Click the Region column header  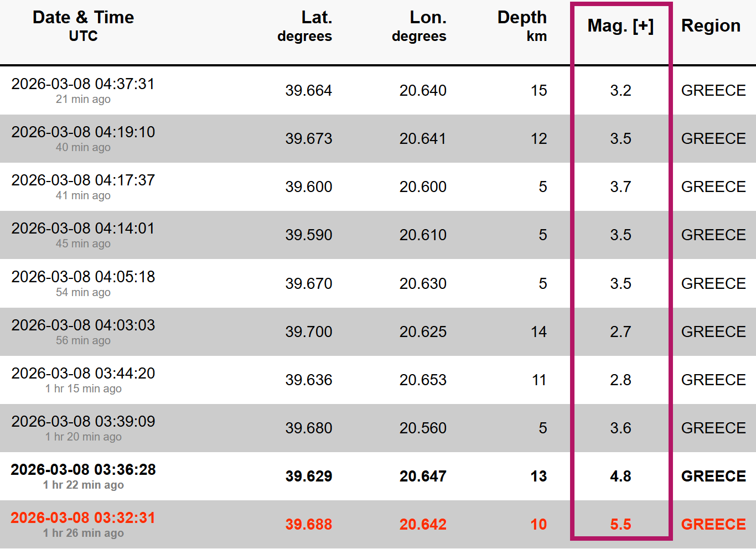[x=711, y=25]
